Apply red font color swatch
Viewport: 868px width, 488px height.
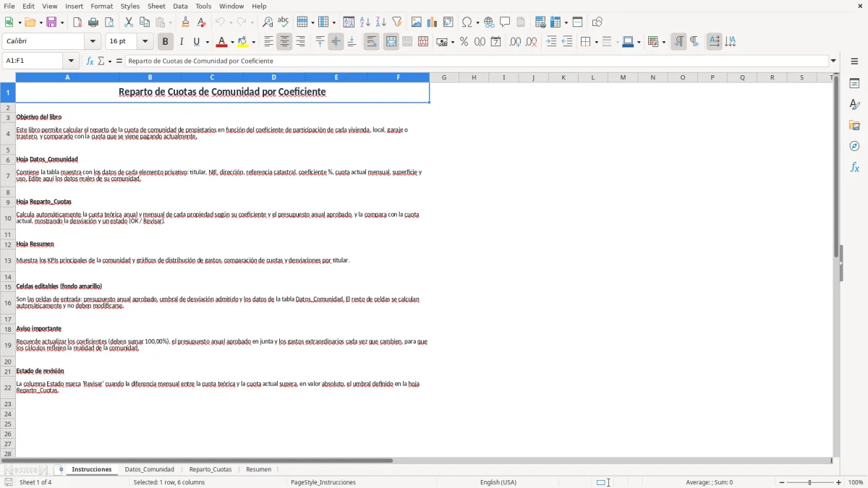[222, 42]
